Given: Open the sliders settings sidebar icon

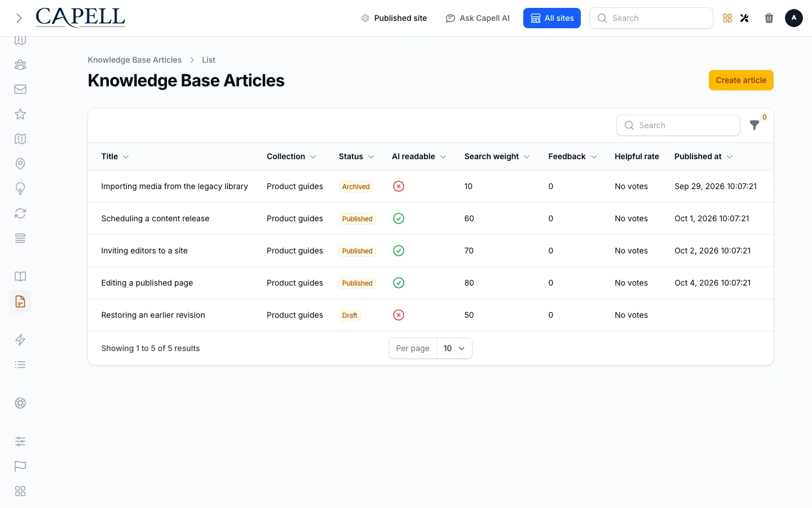Looking at the screenshot, I should click(x=20, y=441).
